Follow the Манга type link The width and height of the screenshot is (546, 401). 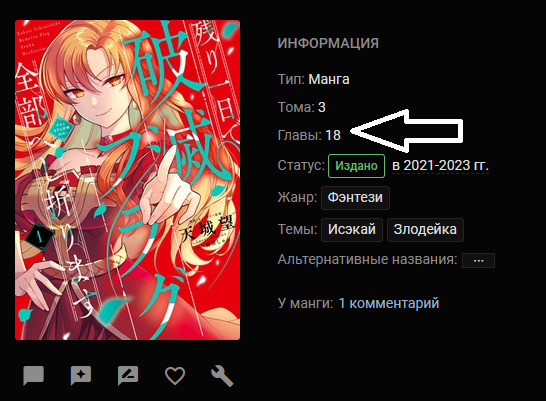point(329,79)
